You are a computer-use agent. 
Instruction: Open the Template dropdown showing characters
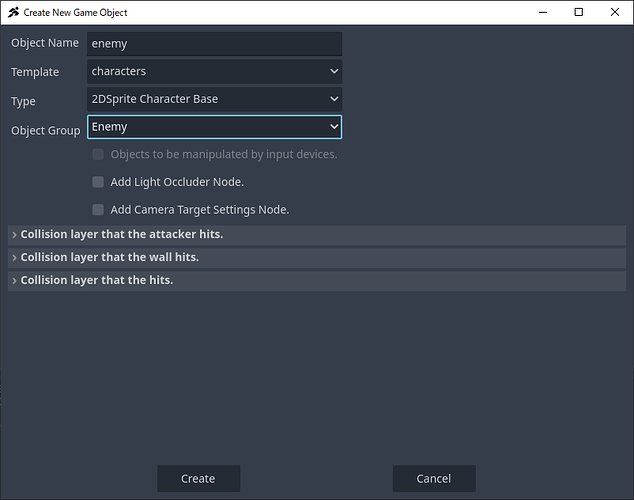(x=214, y=72)
